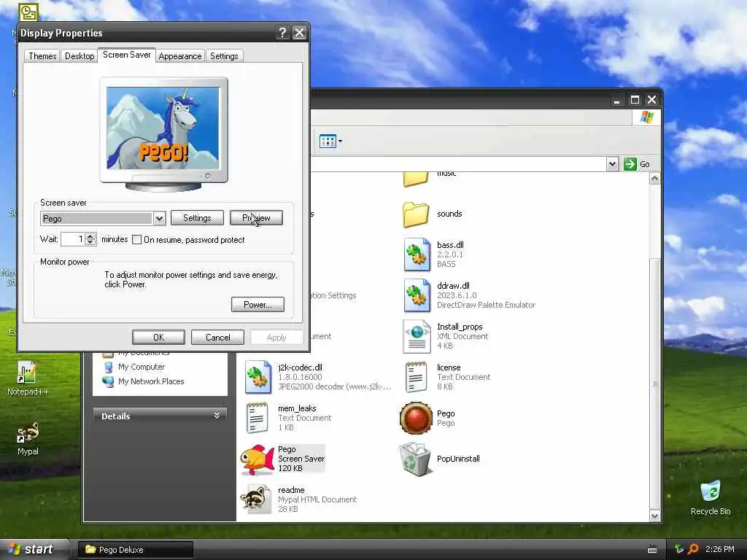Click the Explorer scrollbar up arrow
Viewport: 747px width, 560px height.
point(654,179)
